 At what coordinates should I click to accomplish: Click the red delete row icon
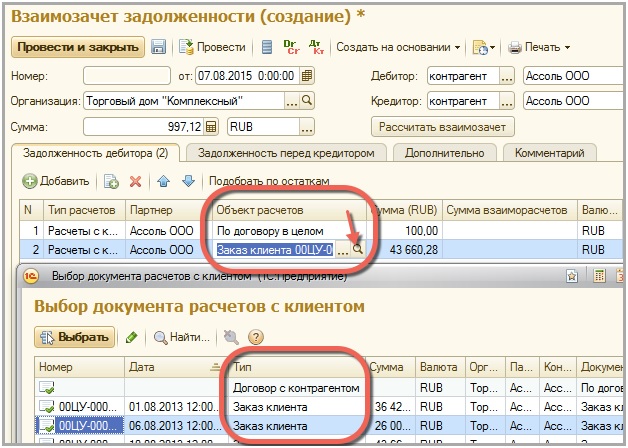135,181
